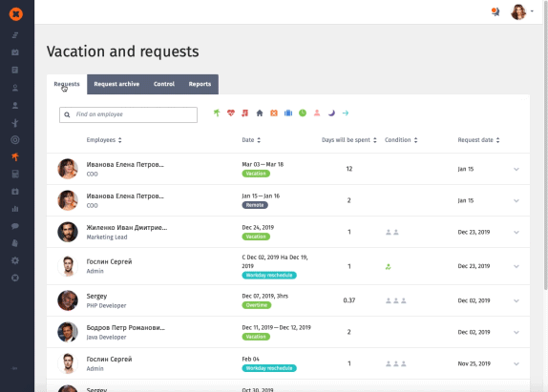
Task: Sort by the Condition column
Action: [401, 140]
